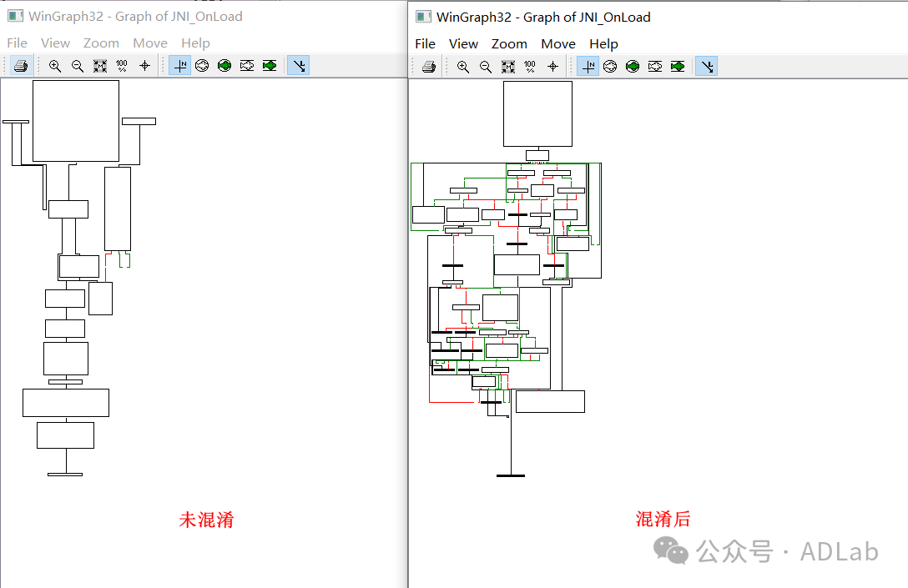
Task: Open the Zoom menu
Action: tap(509, 43)
